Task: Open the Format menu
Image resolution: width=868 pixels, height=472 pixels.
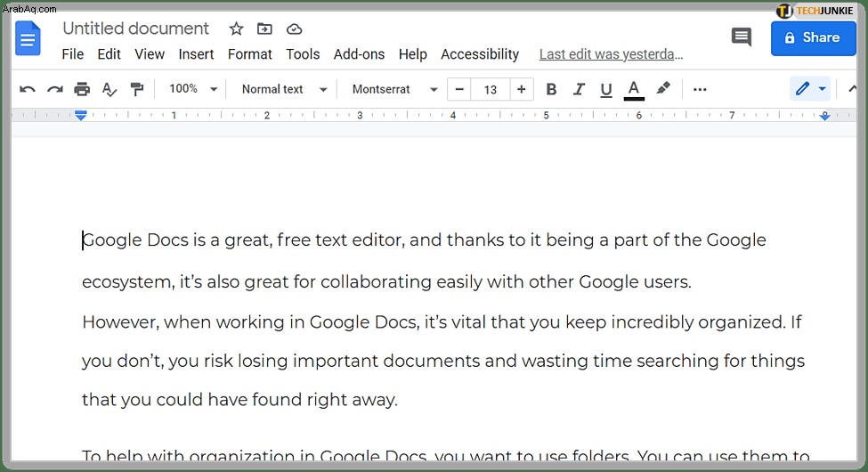Action: click(x=250, y=54)
